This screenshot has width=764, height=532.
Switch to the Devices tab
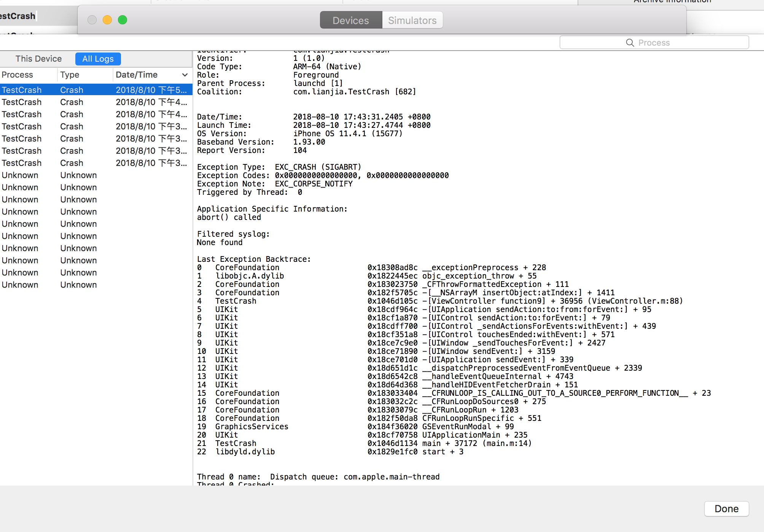click(351, 20)
